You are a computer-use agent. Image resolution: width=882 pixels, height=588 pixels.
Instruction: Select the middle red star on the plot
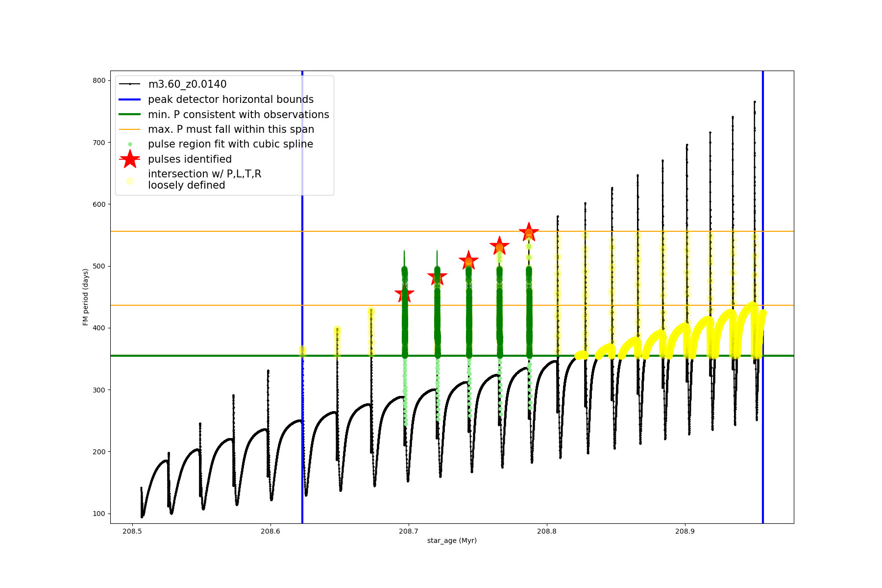point(468,261)
